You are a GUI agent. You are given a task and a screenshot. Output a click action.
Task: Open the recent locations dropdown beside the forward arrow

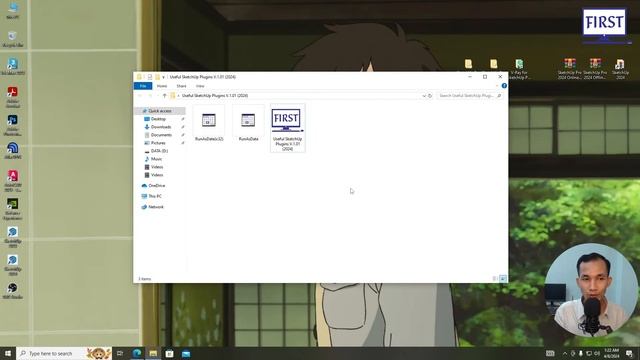tap(158, 96)
